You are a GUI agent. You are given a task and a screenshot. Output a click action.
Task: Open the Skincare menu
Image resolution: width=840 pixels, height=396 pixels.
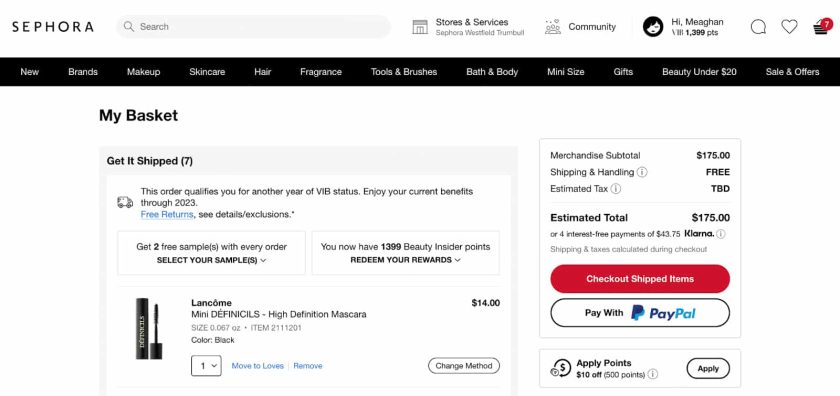207,72
